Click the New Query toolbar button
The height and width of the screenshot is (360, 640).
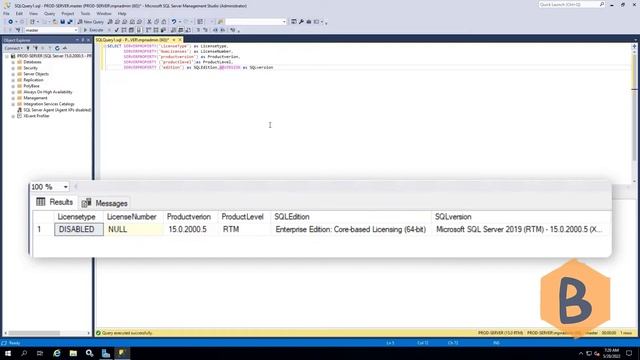tap(91, 22)
